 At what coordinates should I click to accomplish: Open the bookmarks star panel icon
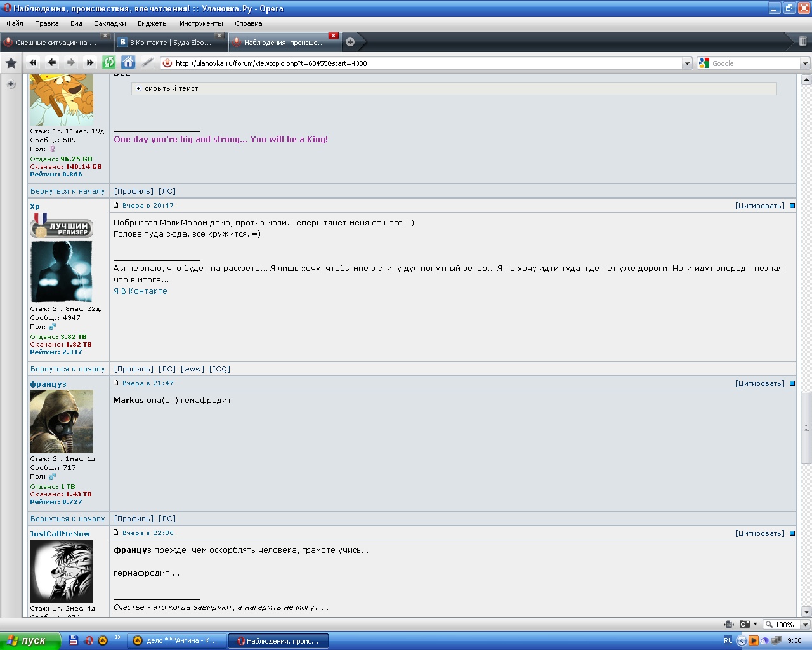(11, 63)
